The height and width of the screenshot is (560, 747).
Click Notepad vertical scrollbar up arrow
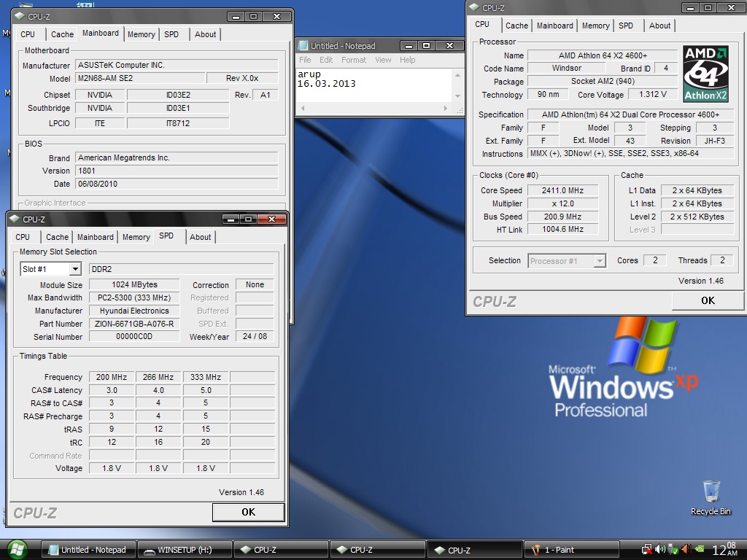click(x=458, y=75)
